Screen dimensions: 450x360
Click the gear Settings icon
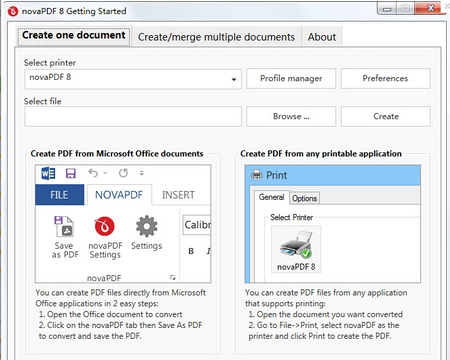tap(146, 226)
